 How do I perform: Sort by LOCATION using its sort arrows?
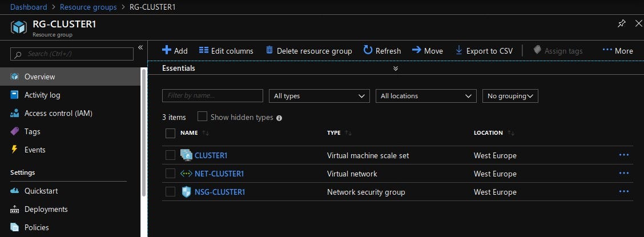[511, 133]
